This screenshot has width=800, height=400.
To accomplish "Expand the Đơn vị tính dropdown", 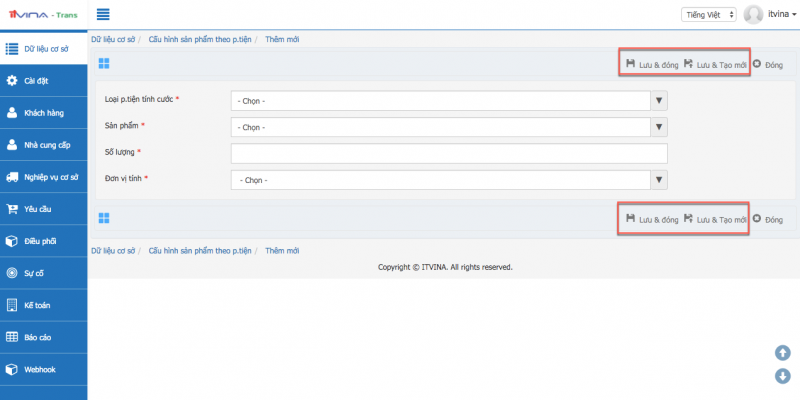I will point(448,180).
